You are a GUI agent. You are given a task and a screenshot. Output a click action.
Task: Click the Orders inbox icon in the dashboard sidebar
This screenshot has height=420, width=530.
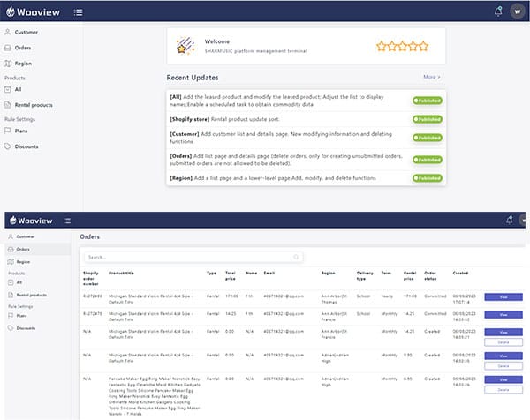coord(7,48)
